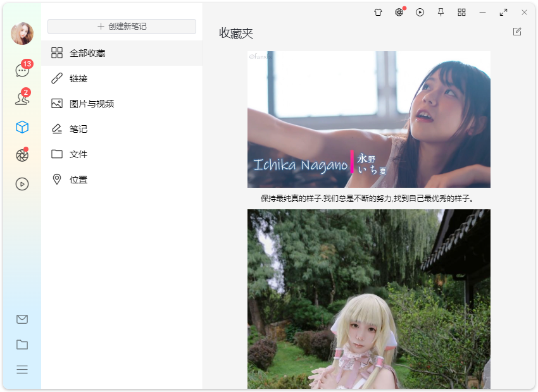Click the edit icon beside 收藏夹 header
This screenshot has height=392, width=538.
click(x=517, y=32)
